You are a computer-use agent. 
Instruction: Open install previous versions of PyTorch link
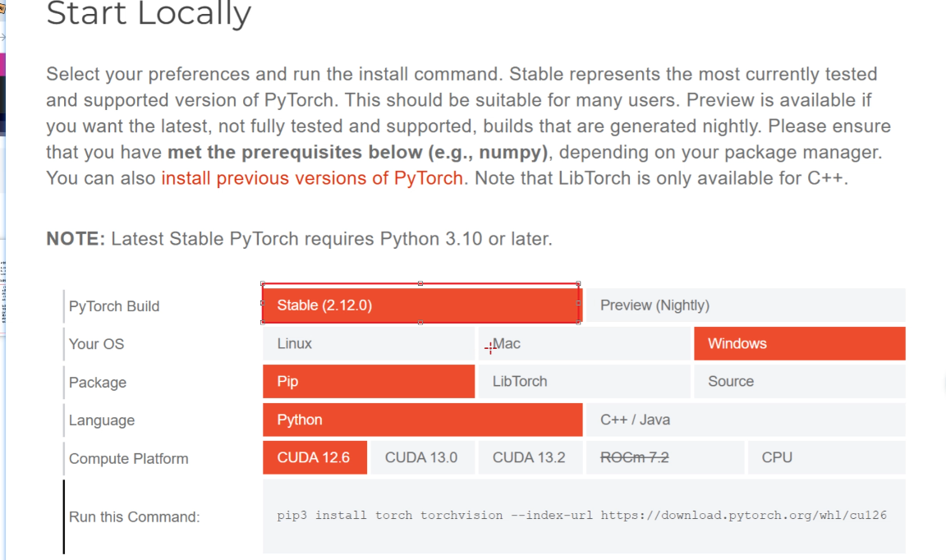(312, 178)
